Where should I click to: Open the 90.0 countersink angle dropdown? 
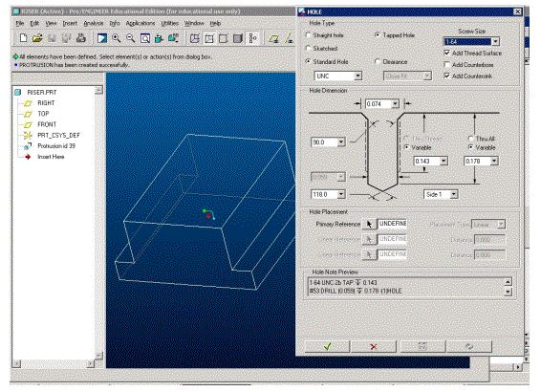pos(341,142)
